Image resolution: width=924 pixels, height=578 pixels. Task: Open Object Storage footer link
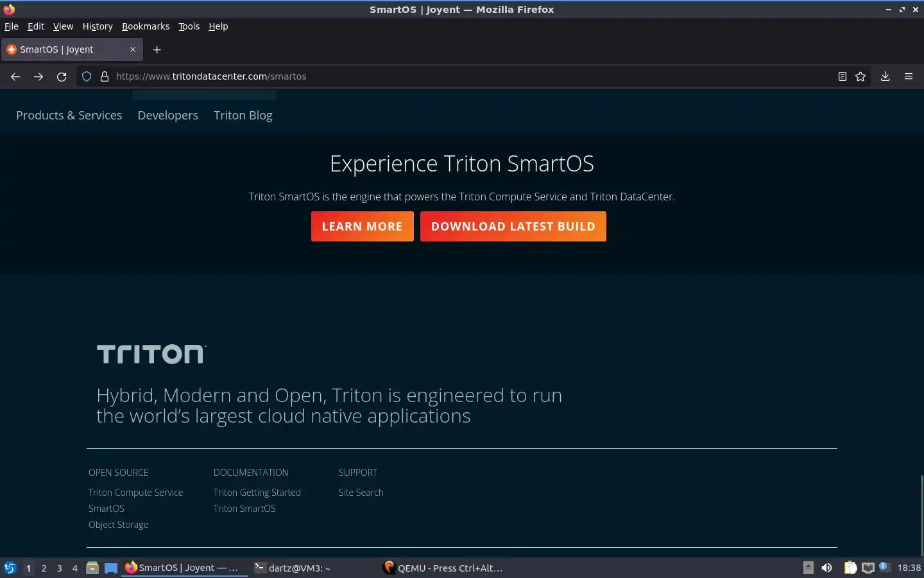pos(118,525)
